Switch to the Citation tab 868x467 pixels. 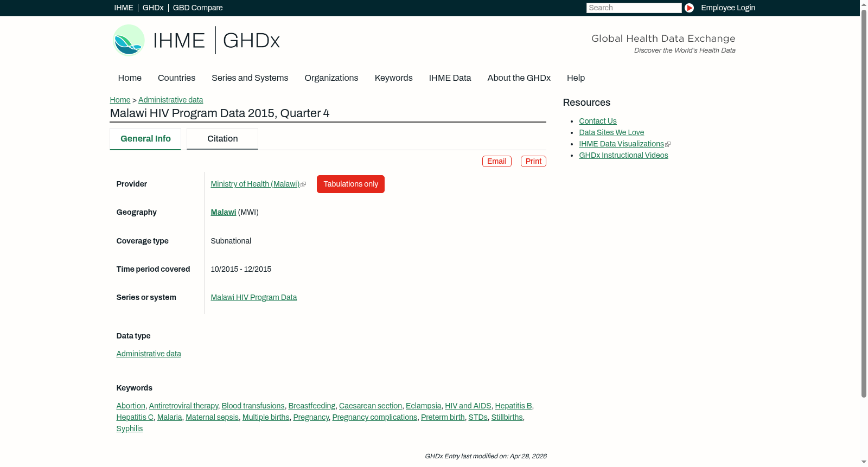point(222,139)
